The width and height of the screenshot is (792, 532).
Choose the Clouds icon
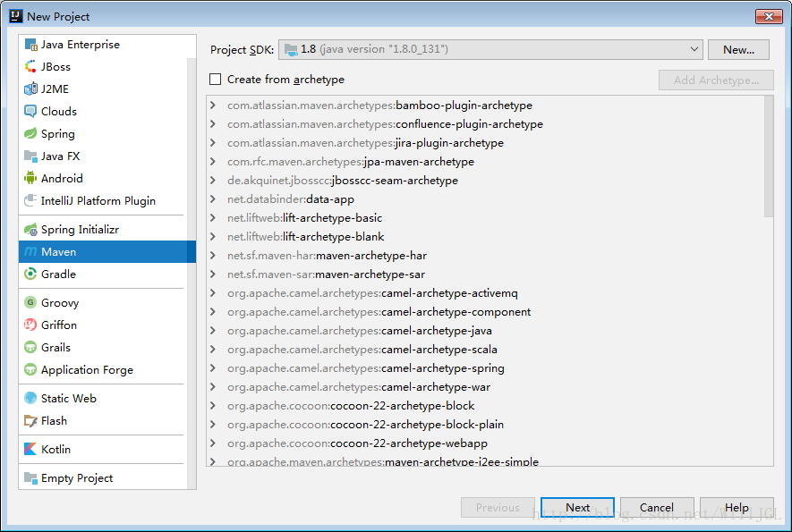click(30, 112)
